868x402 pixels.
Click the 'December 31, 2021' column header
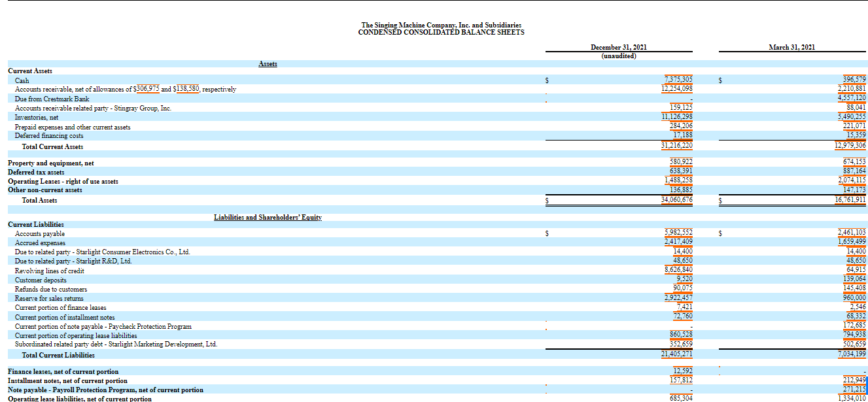point(619,48)
